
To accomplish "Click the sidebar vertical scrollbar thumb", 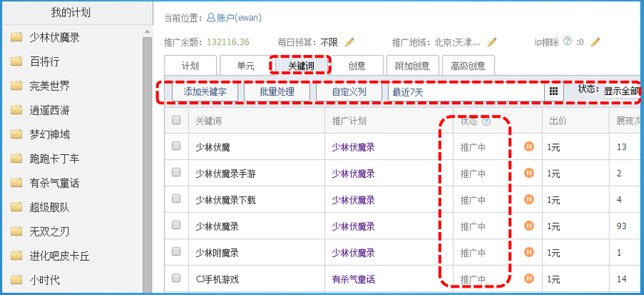I will click(147, 165).
